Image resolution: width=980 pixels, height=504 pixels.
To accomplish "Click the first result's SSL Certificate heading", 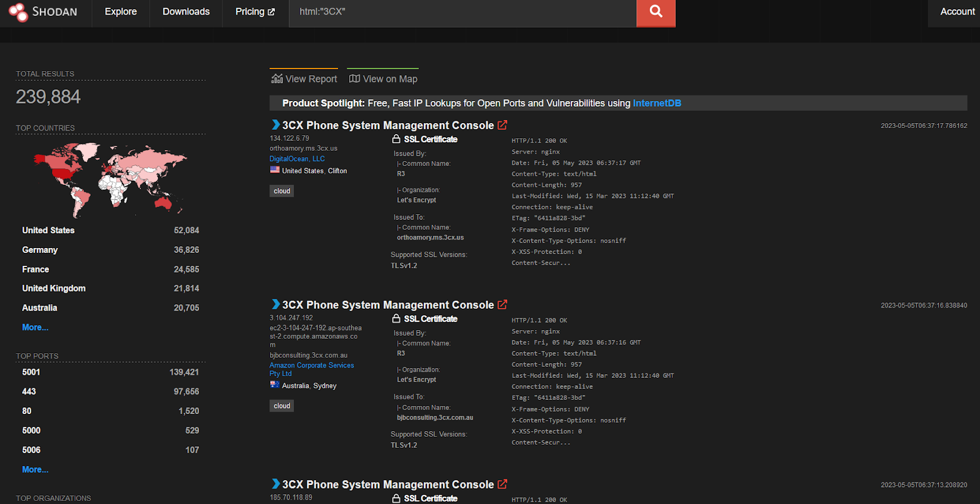I will coord(431,139).
